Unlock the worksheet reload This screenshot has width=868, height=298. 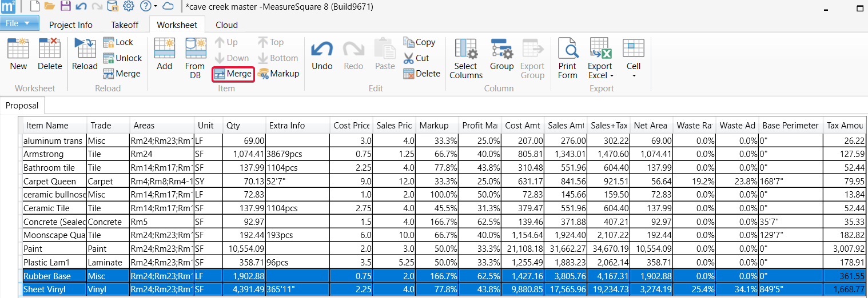(x=122, y=58)
